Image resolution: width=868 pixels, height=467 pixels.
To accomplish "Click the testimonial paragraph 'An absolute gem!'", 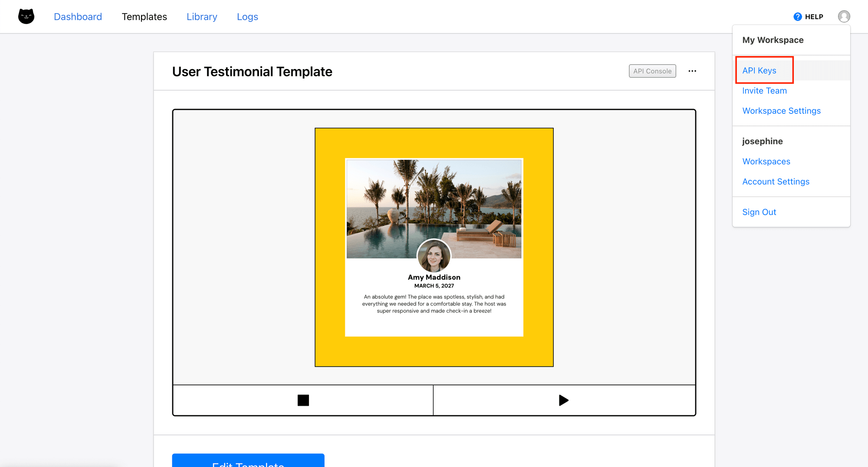I will (434, 304).
